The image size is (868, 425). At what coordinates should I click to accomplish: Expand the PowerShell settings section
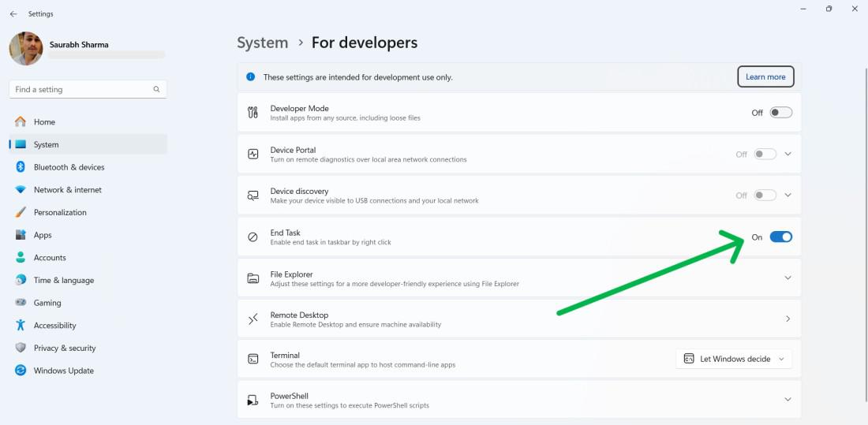(x=787, y=400)
